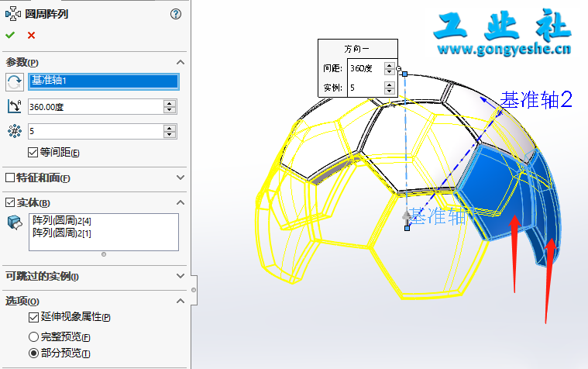Expand the 特征和面 section chevron
The height and width of the screenshot is (369, 588).
pyautogui.click(x=181, y=178)
